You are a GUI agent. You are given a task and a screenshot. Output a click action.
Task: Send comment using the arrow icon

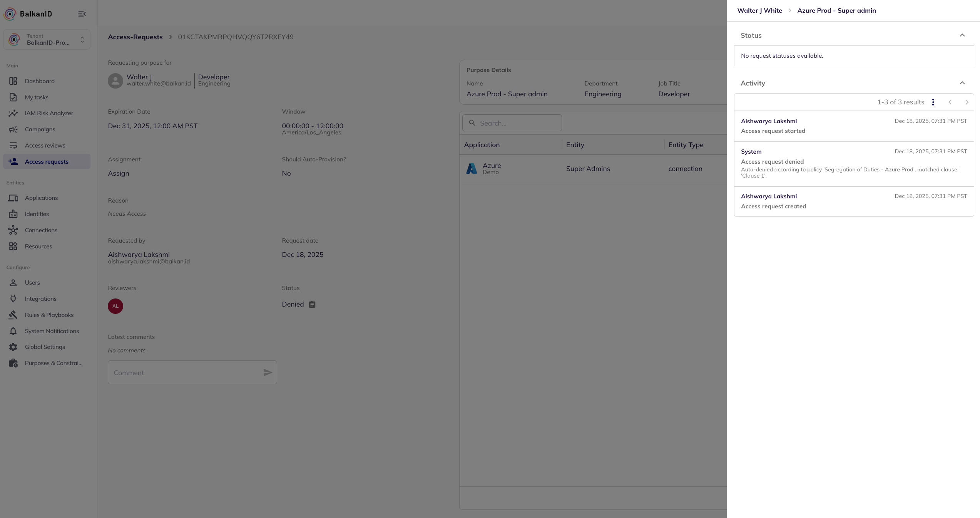click(x=268, y=372)
